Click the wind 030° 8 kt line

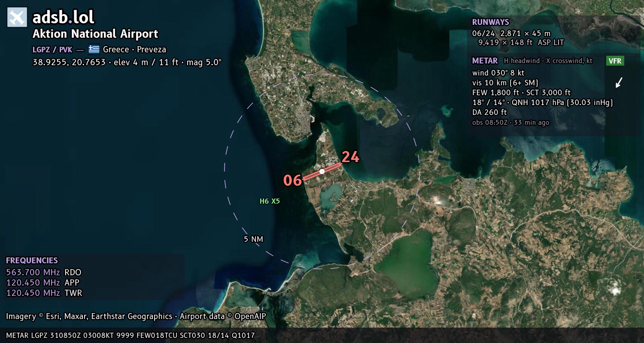(x=498, y=73)
